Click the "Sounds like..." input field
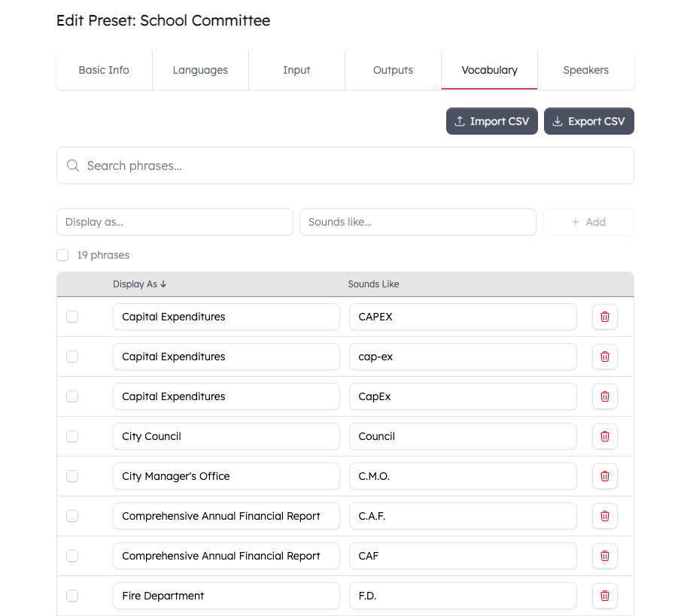693x616 pixels. (x=418, y=222)
